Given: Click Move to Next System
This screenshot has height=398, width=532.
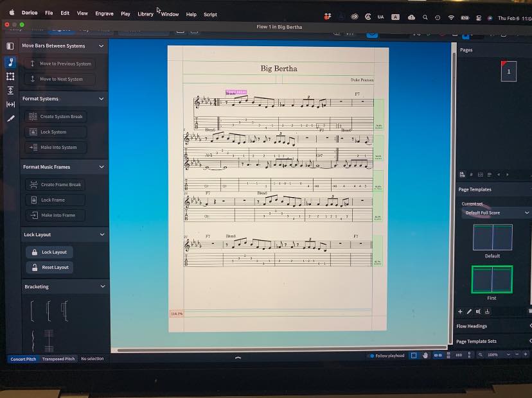Looking at the screenshot, I should click(60, 79).
